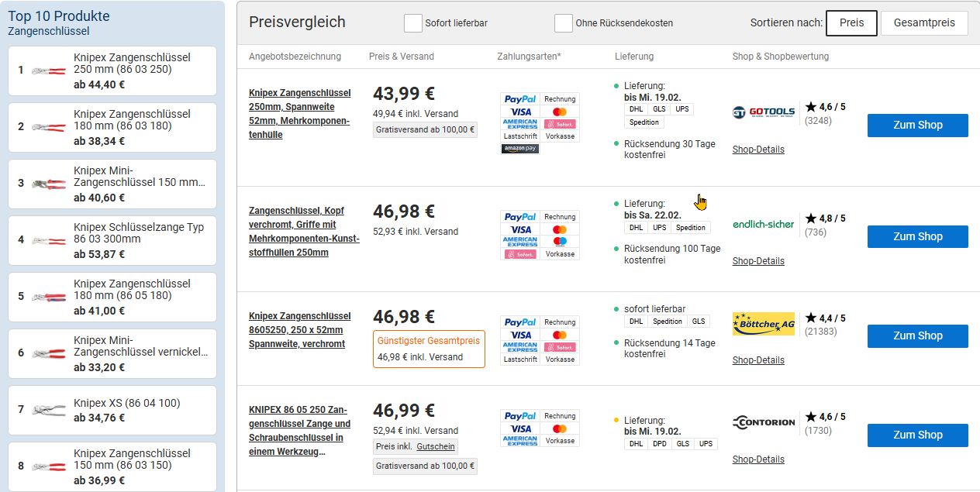Click the endlich-sicher shop logo
Screen dimensions: 980x492
pos(764,224)
